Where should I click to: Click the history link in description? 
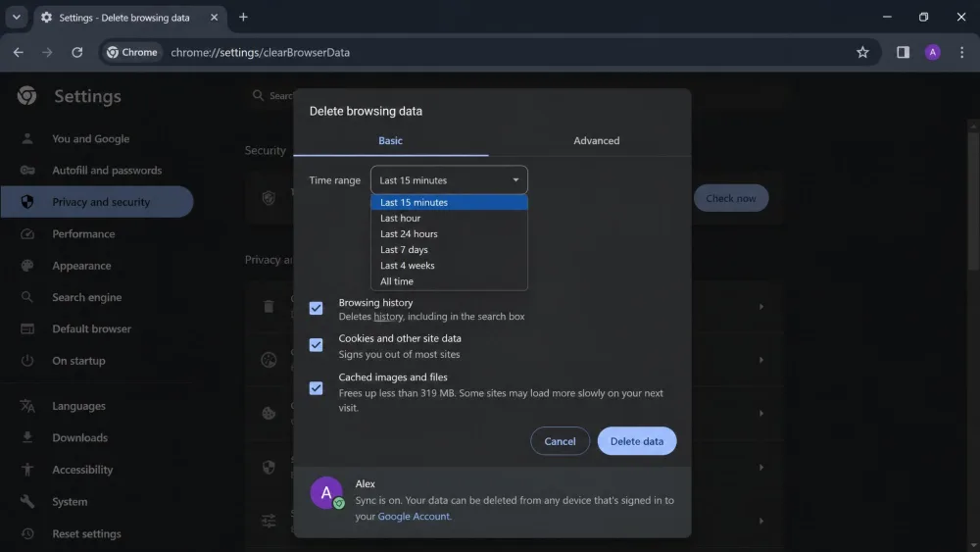click(x=388, y=317)
